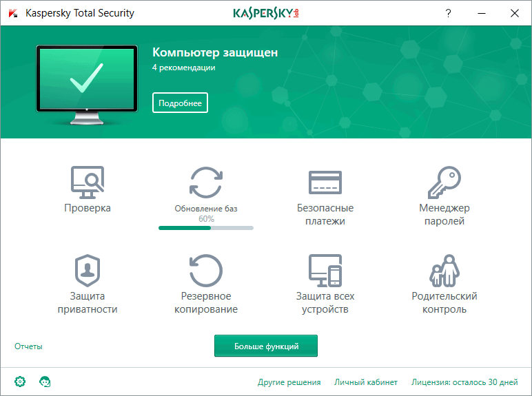Viewport: 532px width, 396px height.
Task: Open the Защита приватности shield icon
Action: [88, 270]
